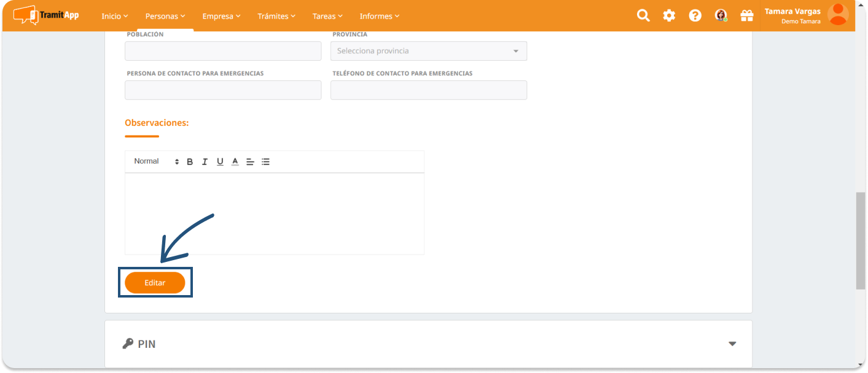The height and width of the screenshot is (373, 868).
Task: Click the Editar button
Action: click(x=155, y=283)
